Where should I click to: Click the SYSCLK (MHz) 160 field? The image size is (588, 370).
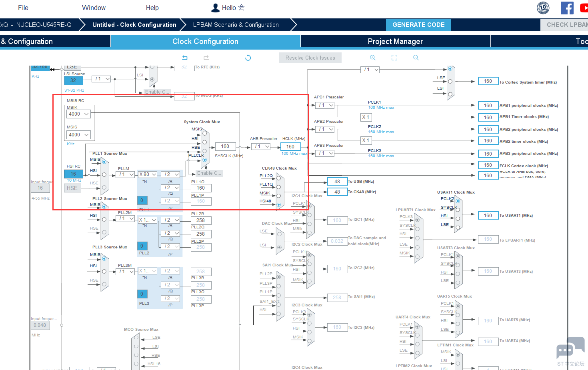pyautogui.click(x=225, y=146)
